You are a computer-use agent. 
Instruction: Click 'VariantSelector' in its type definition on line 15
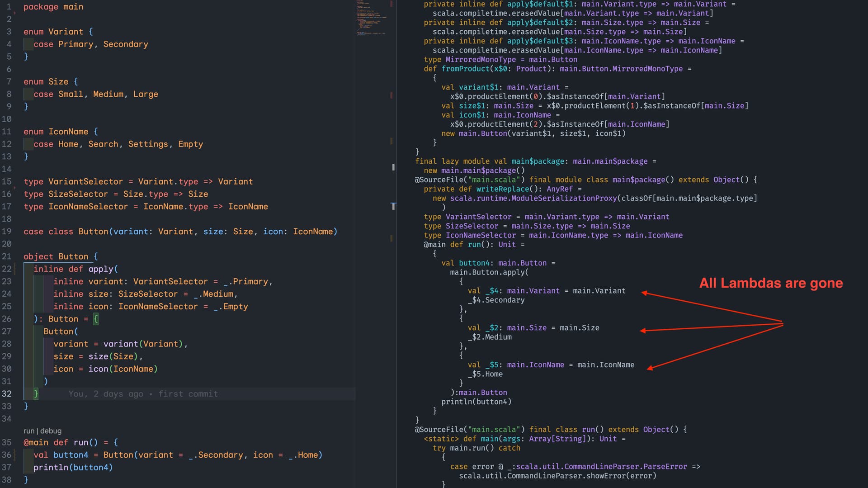click(85, 181)
